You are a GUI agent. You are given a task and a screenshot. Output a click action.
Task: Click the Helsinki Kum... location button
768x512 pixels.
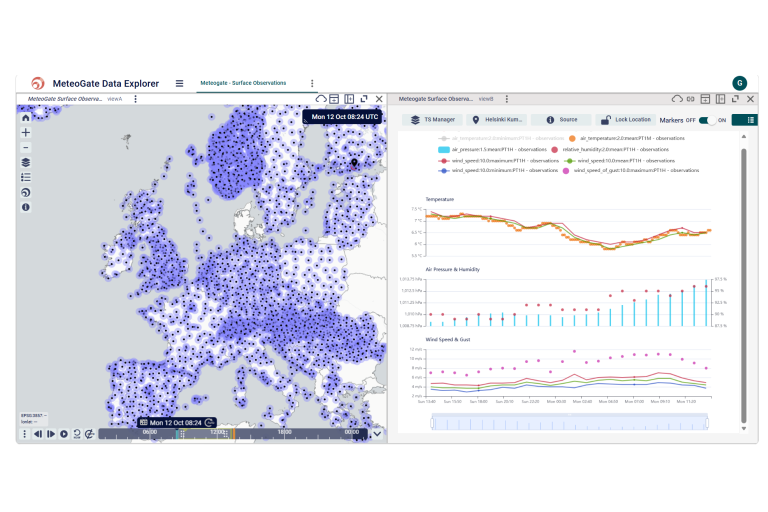(497, 120)
